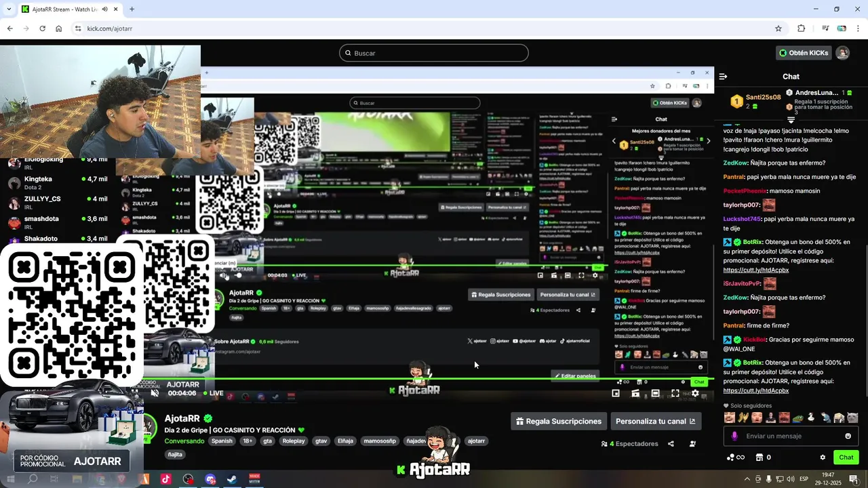This screenshot has width=868, height=488.
Task: Open Steam from the taskbar
Action: click(232, 479)
